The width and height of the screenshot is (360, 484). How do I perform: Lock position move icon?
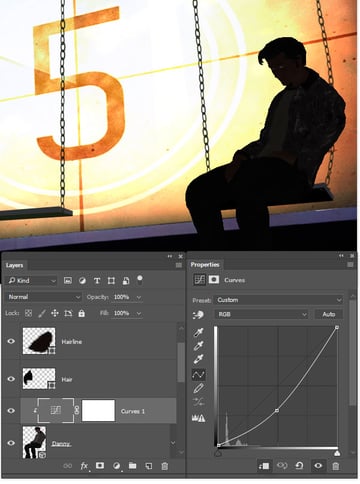coord(55,313)
